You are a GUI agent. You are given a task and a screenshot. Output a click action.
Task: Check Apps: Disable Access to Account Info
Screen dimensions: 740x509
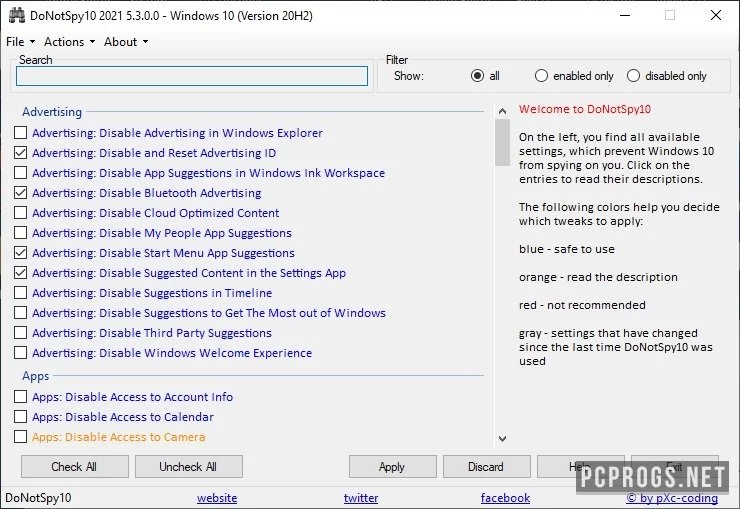(20, 397)
